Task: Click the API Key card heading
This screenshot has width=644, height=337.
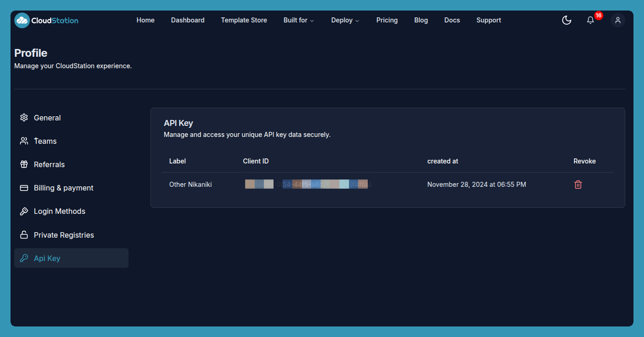Action: click(178, 123)
